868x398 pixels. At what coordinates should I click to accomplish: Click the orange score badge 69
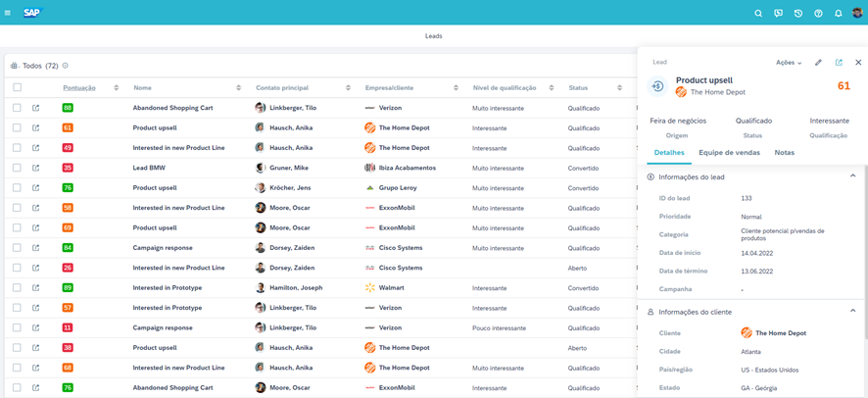click(x=68, y=227)
